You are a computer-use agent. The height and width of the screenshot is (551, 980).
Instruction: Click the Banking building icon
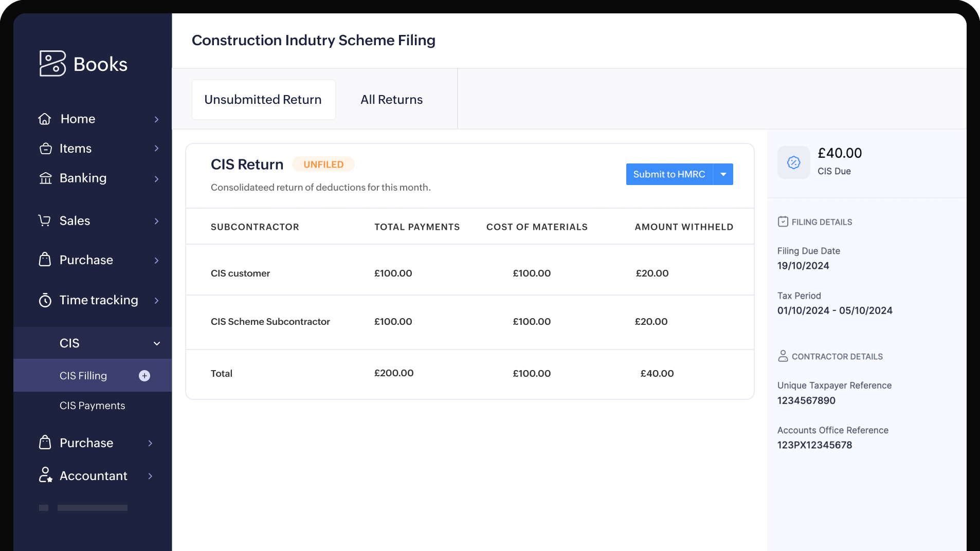(x=46, y=178)
